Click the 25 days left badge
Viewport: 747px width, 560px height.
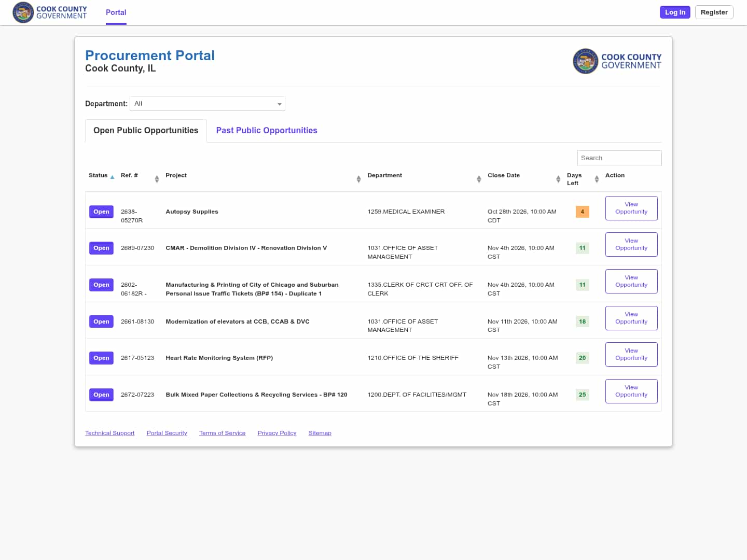pyautogui.click(x=583, y=395)
